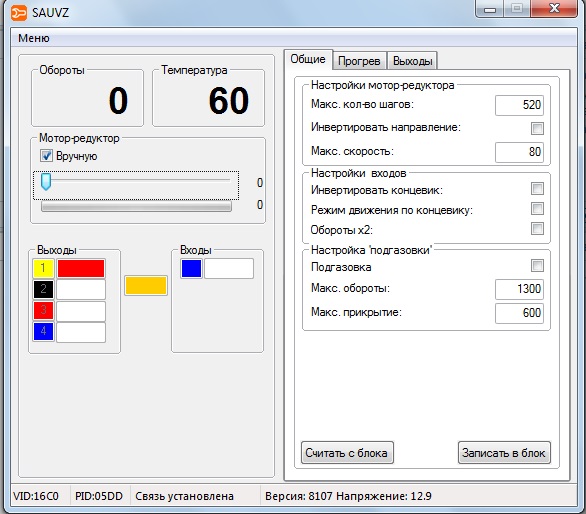This screenshot has width=586, height=514.
Task: Click the orange indicator between Выходы and Входы
Action: tap(146, 285)
